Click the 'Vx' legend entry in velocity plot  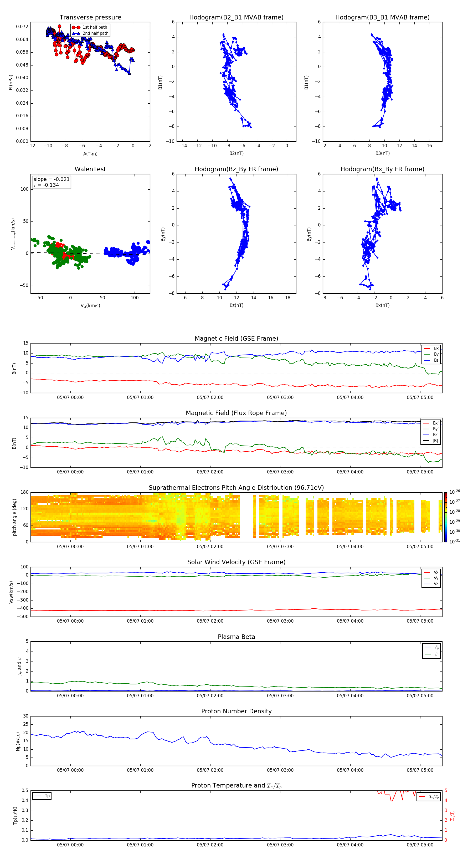[x=431, y=573]
